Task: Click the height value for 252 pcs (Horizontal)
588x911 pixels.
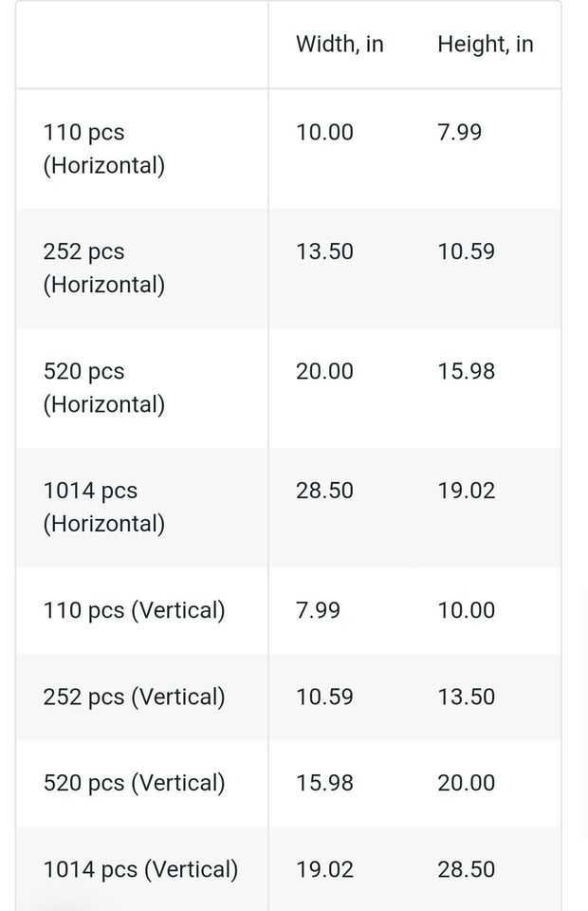Action: [466, 251]
